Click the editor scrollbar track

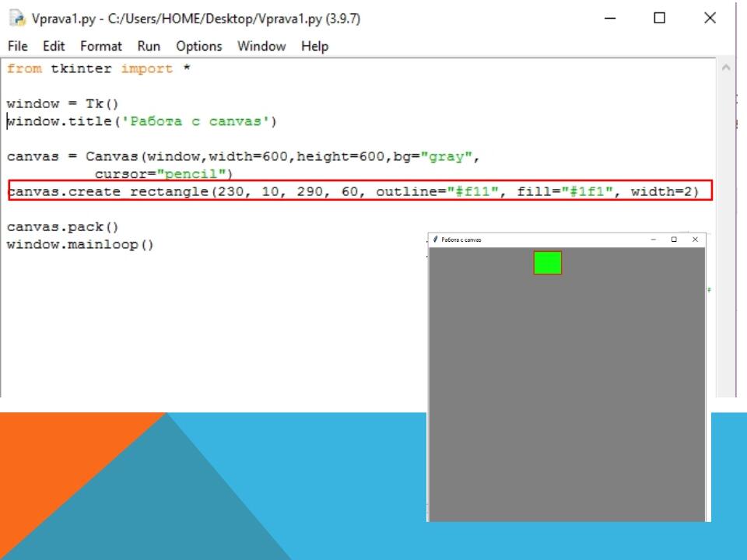725,233
